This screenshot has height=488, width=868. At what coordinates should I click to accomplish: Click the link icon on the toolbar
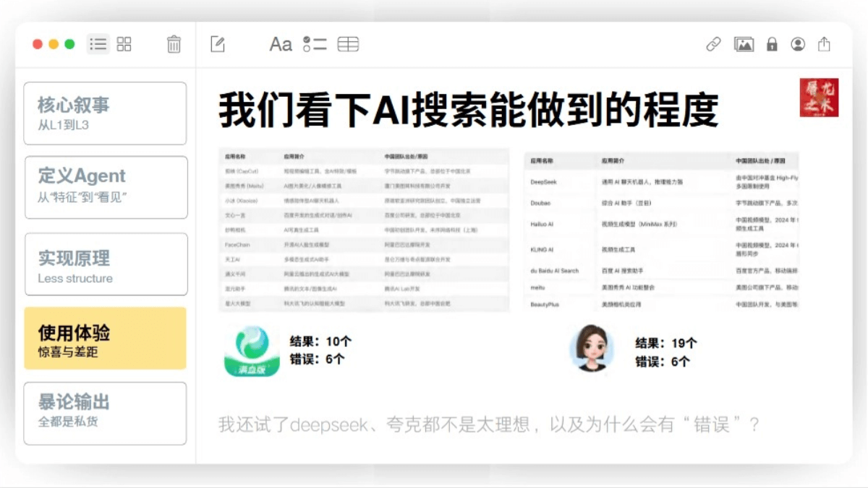point(712,44)
